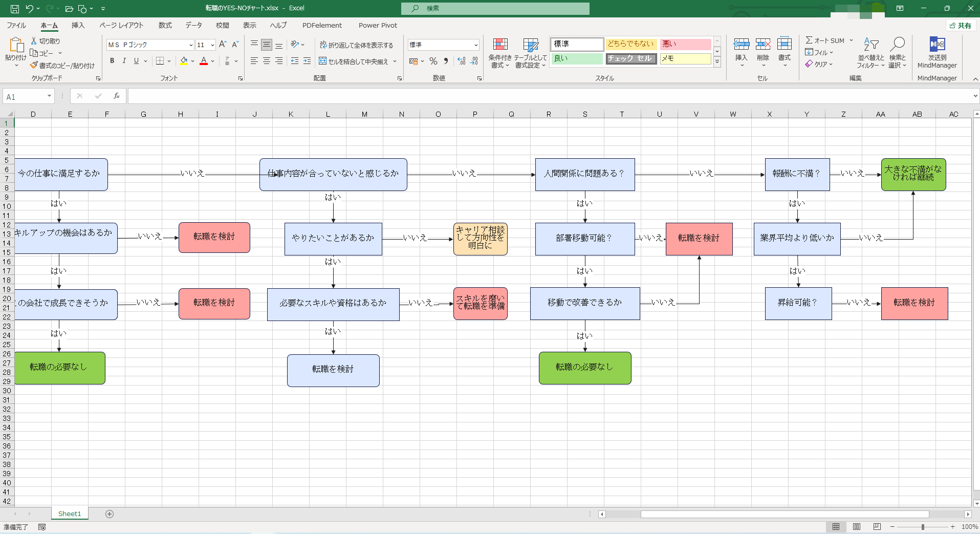The width and height of the screenshot is (980, 534).
Task: Click the 共有 (Share) button
Action: coord(961,25)
